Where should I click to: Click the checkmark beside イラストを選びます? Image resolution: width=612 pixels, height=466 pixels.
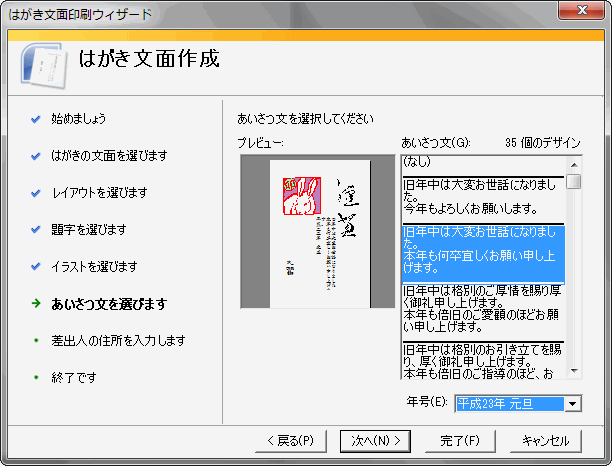pyautogui.click(x=36, y=267)
